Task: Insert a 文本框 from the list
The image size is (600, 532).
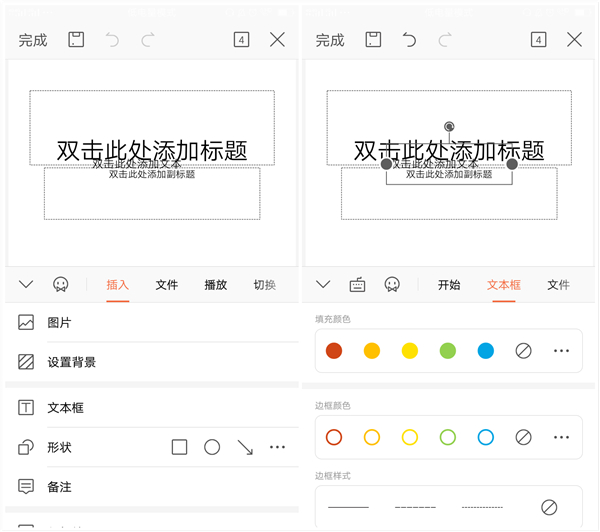Action: (153, 408)
